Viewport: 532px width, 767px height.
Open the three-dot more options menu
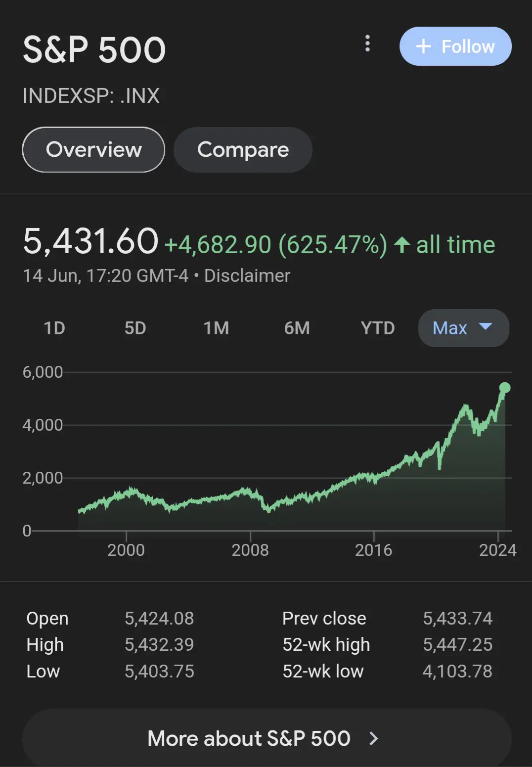367,44
